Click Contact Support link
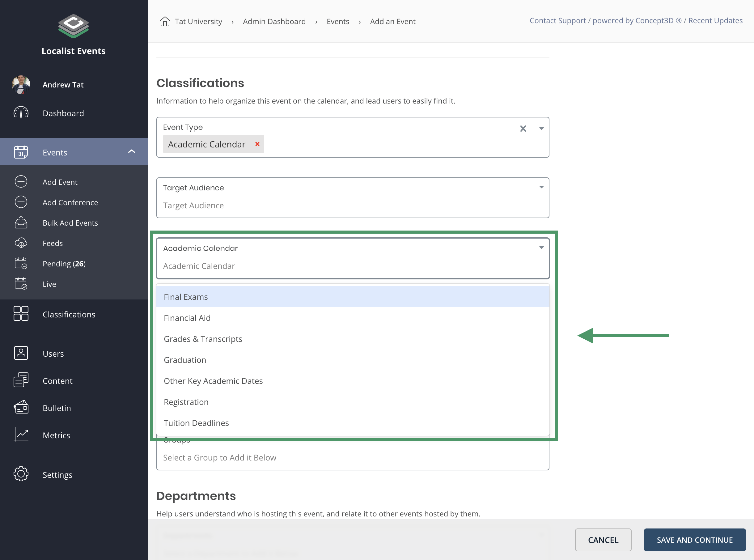The width and height of the screenshot is (754, 560). pos(557,20)
